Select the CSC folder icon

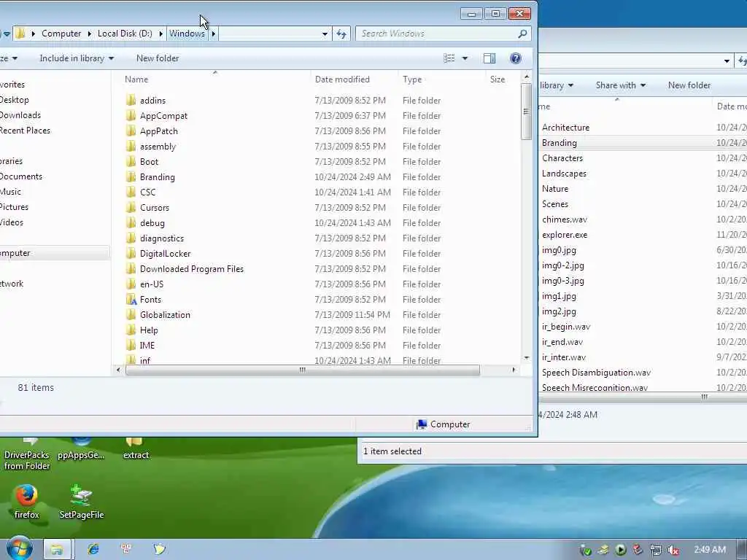[131, 192]
